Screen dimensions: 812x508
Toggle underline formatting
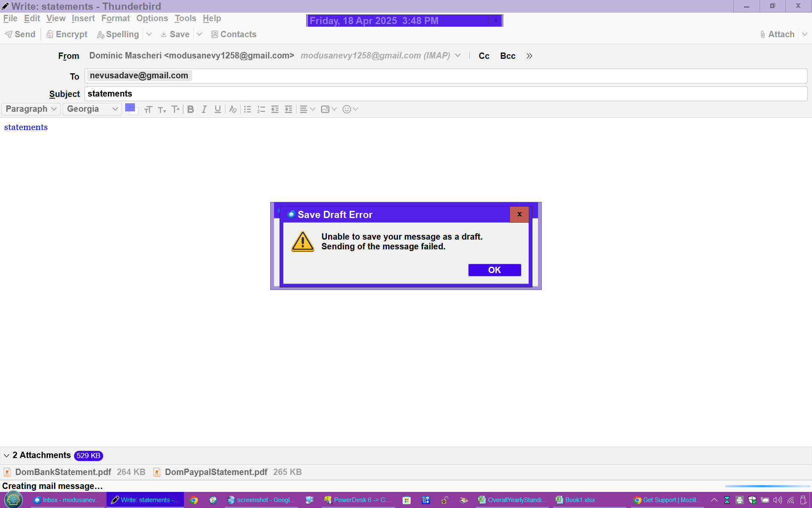[x=217, y=109]
